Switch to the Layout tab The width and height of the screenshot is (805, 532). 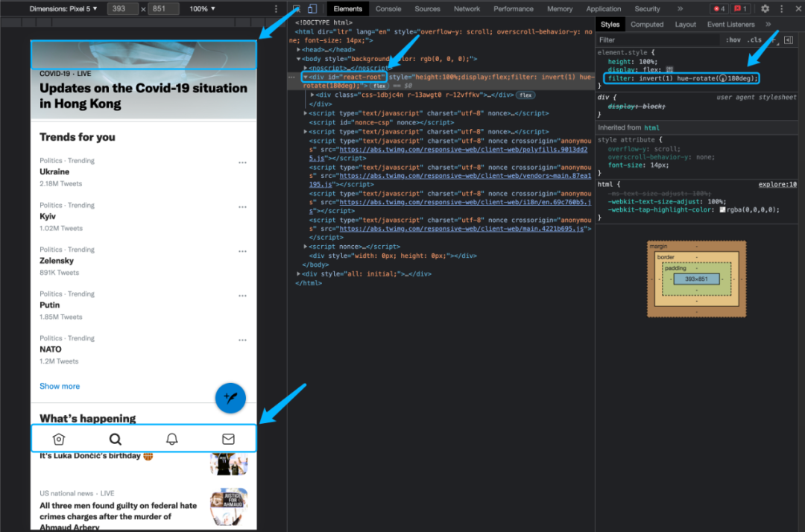tap(686, 24)
